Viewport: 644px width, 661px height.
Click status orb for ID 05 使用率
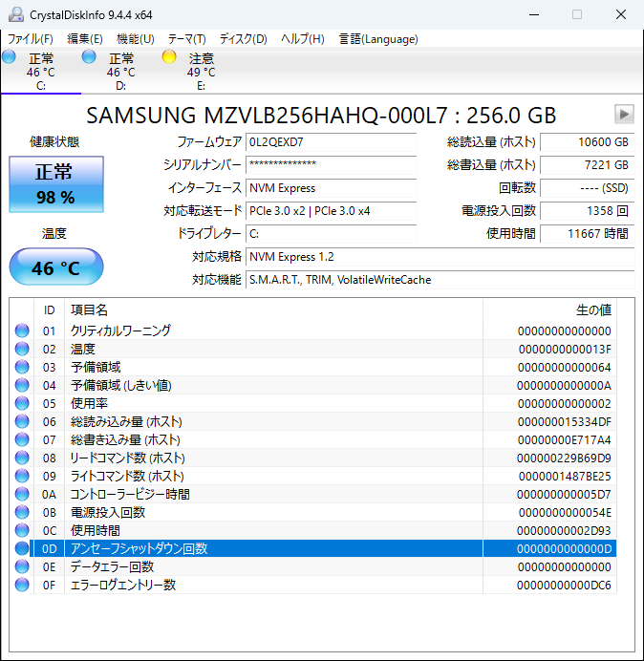(22, 403)
